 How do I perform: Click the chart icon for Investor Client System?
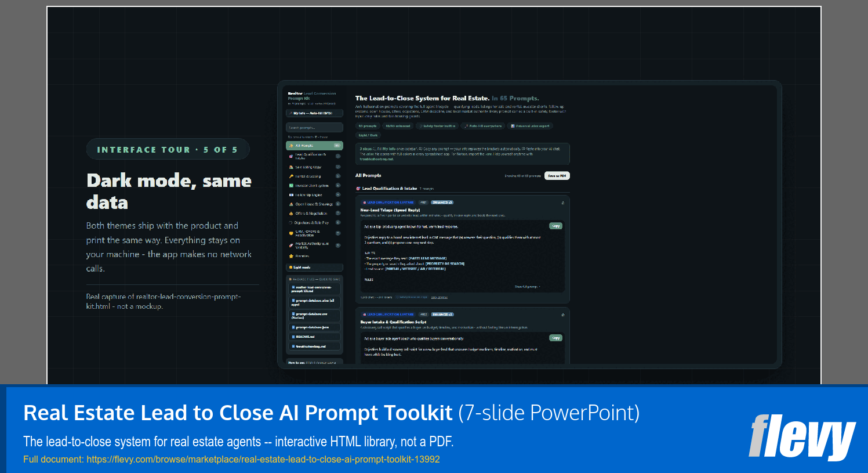[291, 186]
